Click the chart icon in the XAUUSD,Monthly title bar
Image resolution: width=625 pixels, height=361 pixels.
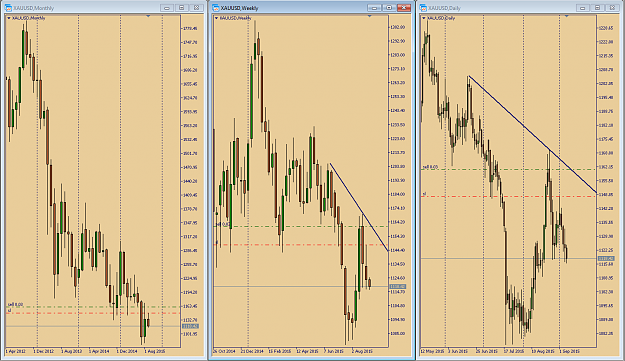[x=8, y=8]
